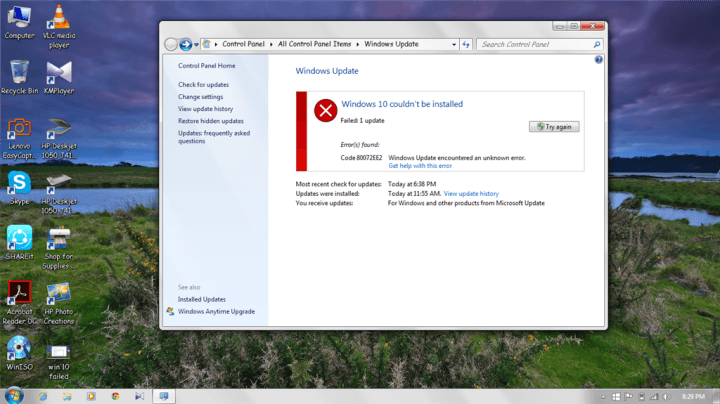The image size is (720, 404).
Task: Open Control Panel Home
Action: (x=207, y=66)
